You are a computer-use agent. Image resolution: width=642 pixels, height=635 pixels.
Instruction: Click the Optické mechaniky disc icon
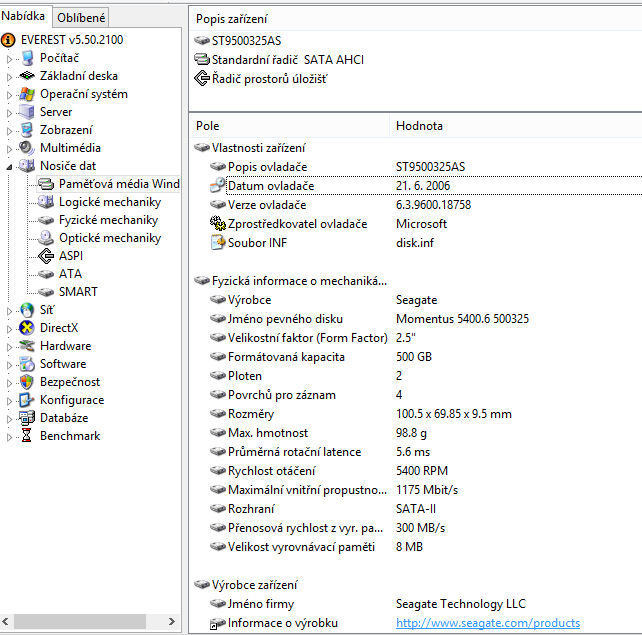click(46, 238)
